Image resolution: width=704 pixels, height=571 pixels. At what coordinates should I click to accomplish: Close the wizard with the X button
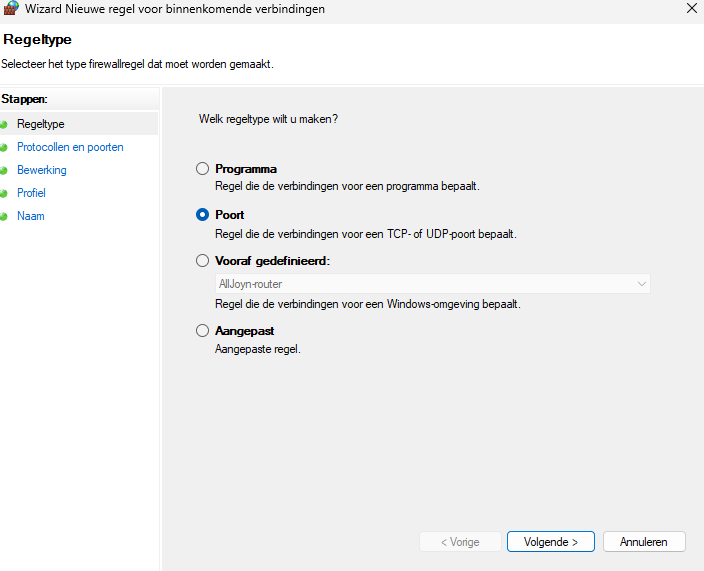[x=692, y=9]
